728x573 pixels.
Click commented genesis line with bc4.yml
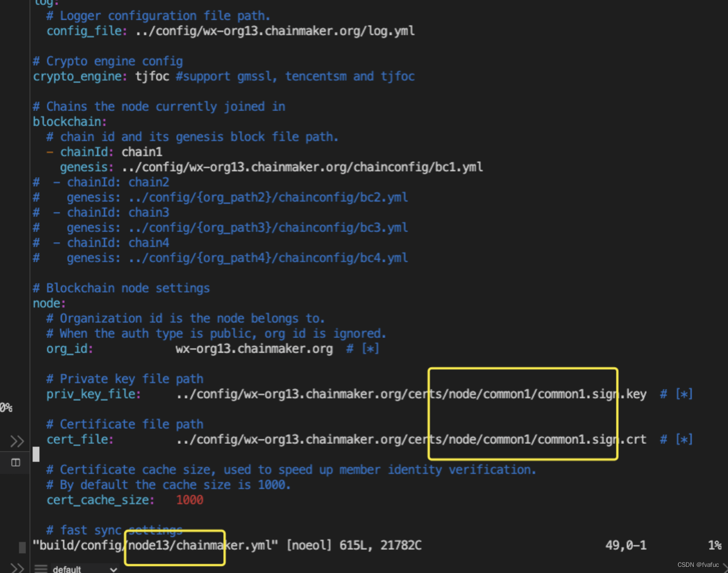220,258
